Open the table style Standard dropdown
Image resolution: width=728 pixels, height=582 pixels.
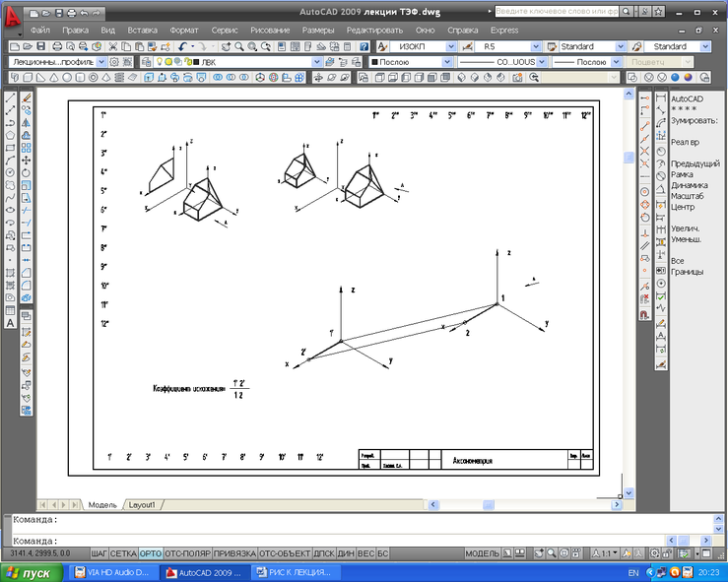coord(621,46)
